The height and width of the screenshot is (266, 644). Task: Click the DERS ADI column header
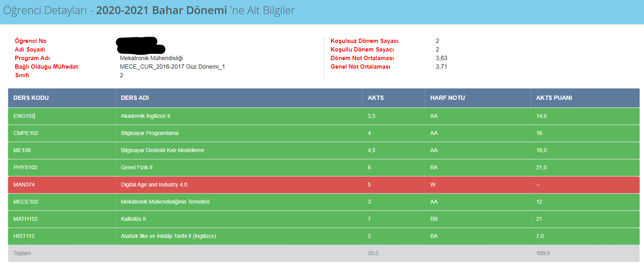coord(135,98)
